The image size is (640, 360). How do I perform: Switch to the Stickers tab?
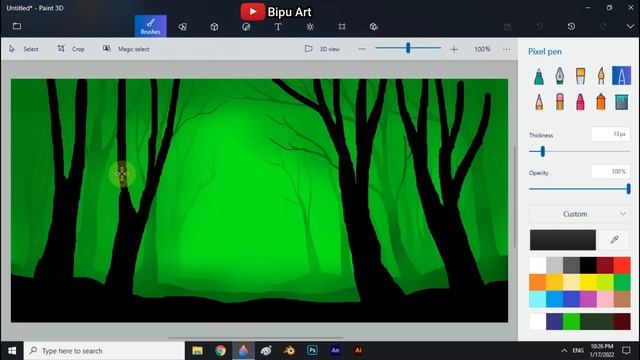click(246, 27)
